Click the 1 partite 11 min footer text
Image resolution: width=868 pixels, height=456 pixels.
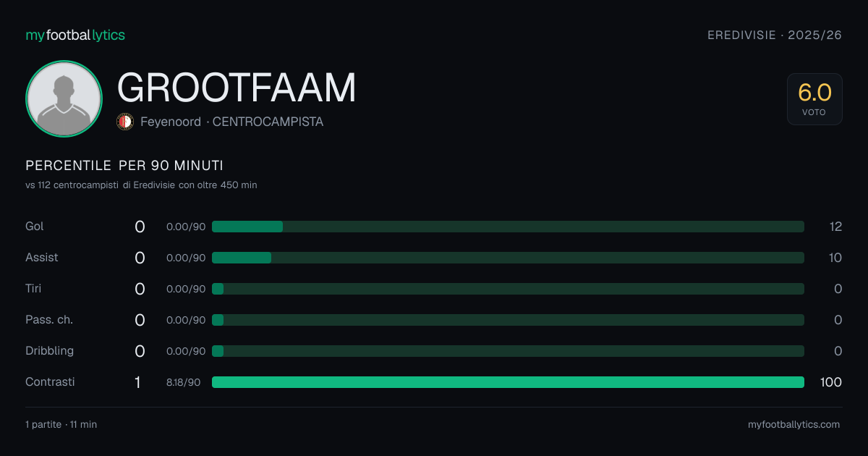61,425
